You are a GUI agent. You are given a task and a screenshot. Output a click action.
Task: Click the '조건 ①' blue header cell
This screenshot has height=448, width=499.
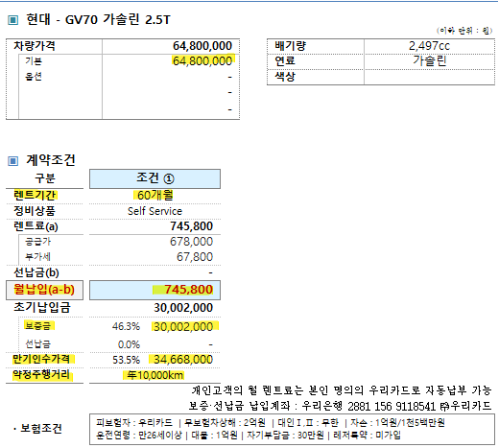click(x=154, y=178)
